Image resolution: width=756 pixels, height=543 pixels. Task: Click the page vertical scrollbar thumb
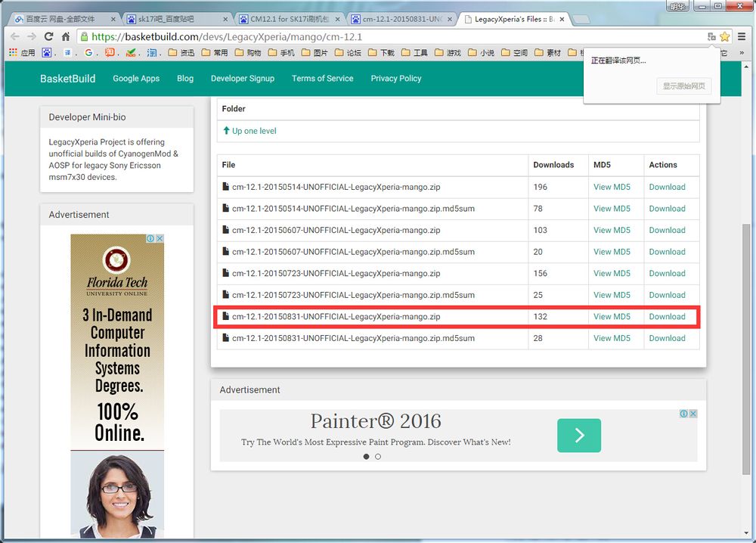pyautogui.click(x=746, y=349)
